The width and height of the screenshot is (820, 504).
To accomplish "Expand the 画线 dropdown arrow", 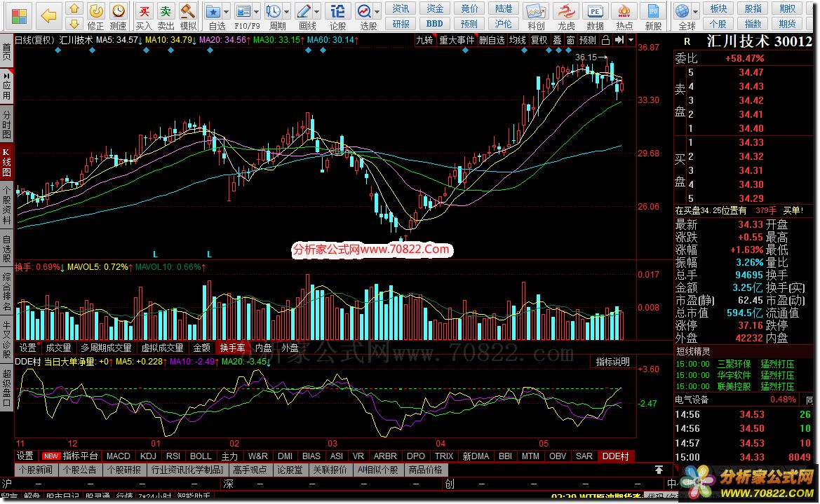I will 317,11.
